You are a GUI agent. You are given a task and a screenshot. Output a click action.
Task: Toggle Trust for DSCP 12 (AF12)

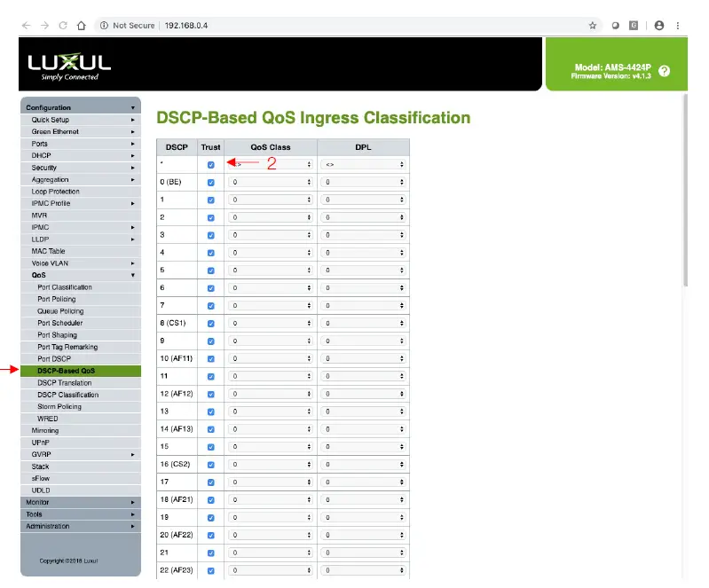pyautogui.click(x=210, y=394)
